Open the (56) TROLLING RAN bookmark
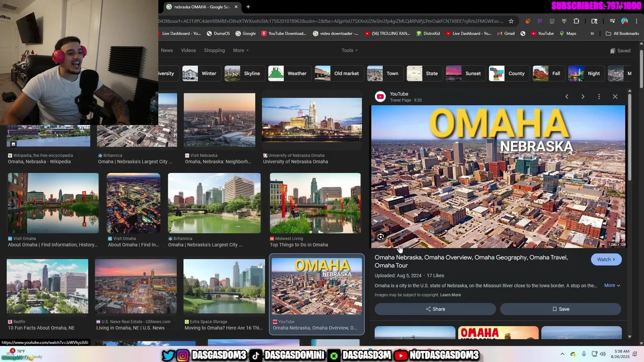The height and width of the screenshot is (362, 644). (x=386, y=34)
